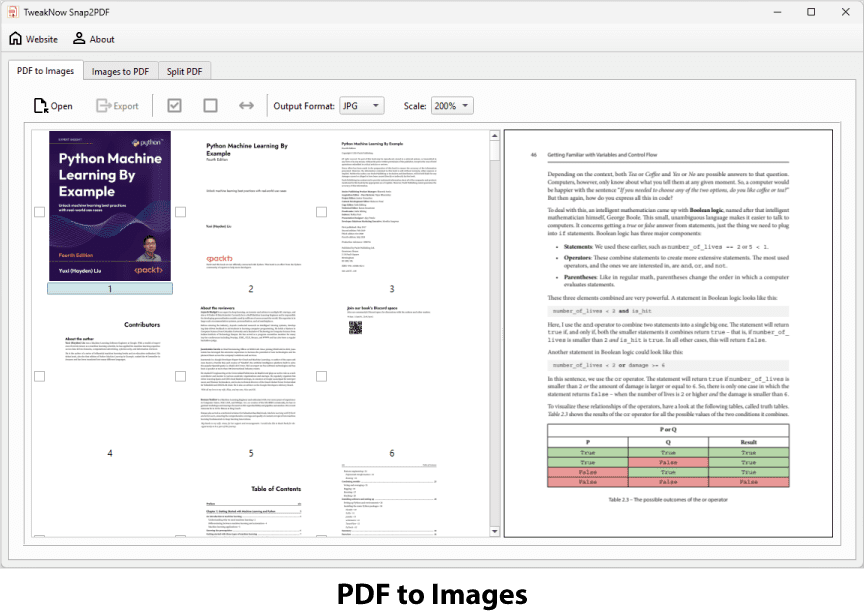Screen dimensions: 864x615
Task: Switch to the Split PDF tab
Action: pos(184,72)
